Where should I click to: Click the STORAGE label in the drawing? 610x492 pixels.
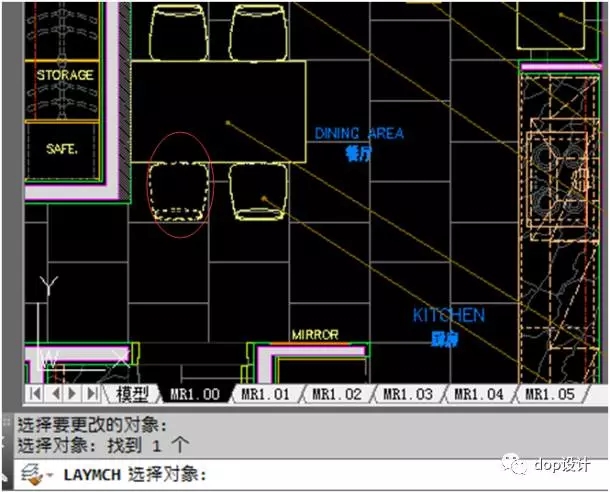(65, 75)
